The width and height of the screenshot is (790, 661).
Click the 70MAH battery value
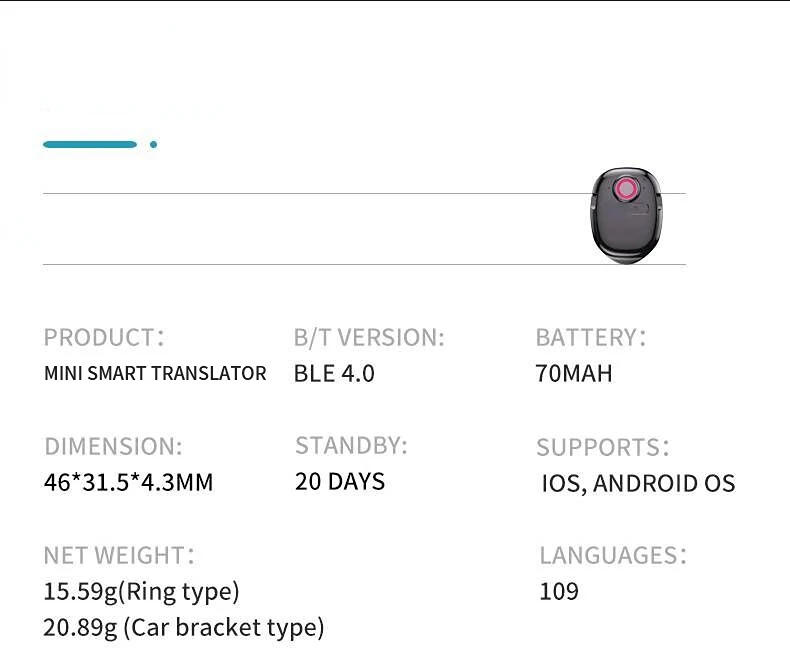[x=573, y=374]
